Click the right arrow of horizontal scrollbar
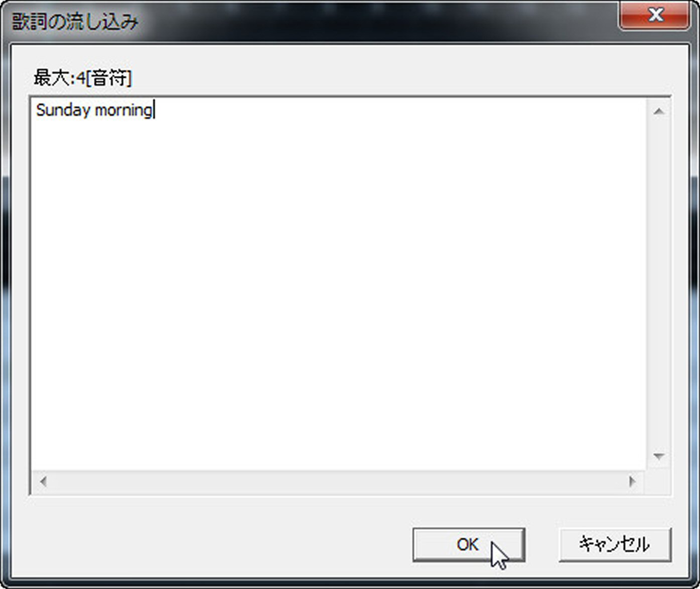Screen dimensions: 700x589 tap(632, 482)
